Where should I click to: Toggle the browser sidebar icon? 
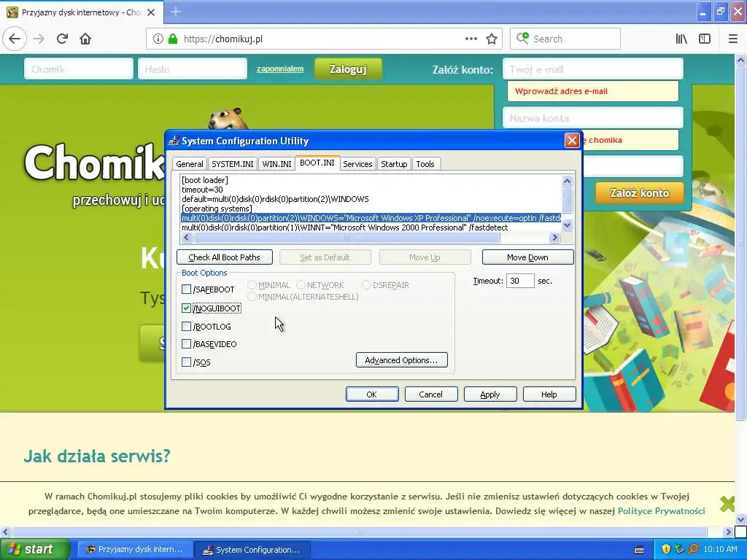point(705,39)
